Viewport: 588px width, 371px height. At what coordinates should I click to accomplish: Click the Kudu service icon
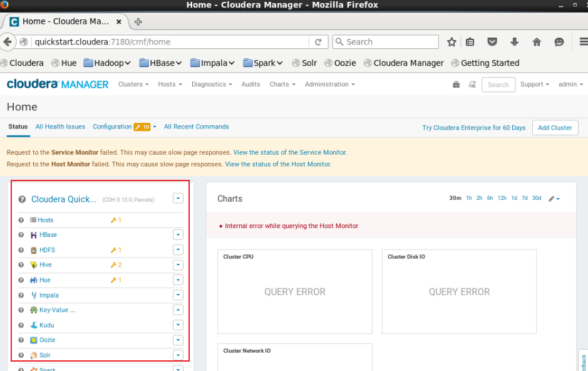[x=33, y=325]
